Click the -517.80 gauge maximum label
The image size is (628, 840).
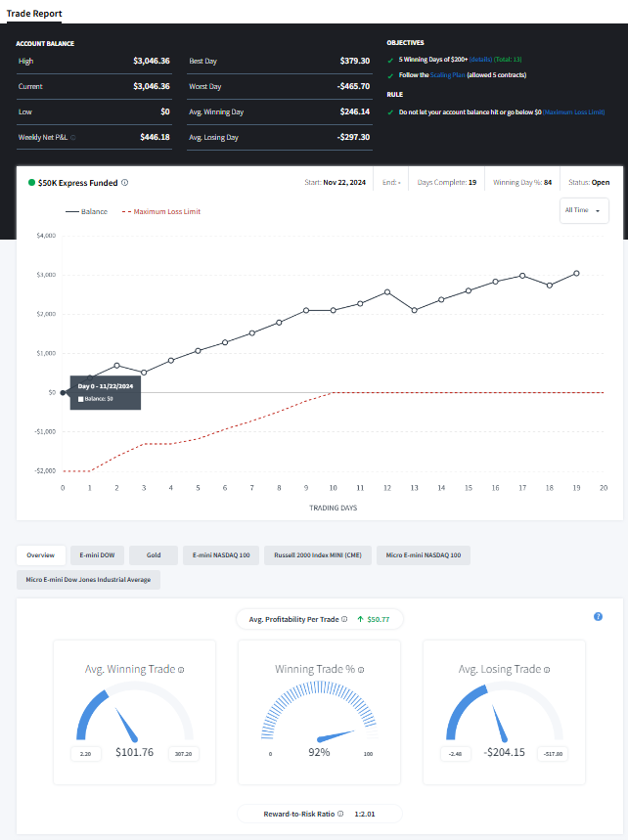point(553,754)
